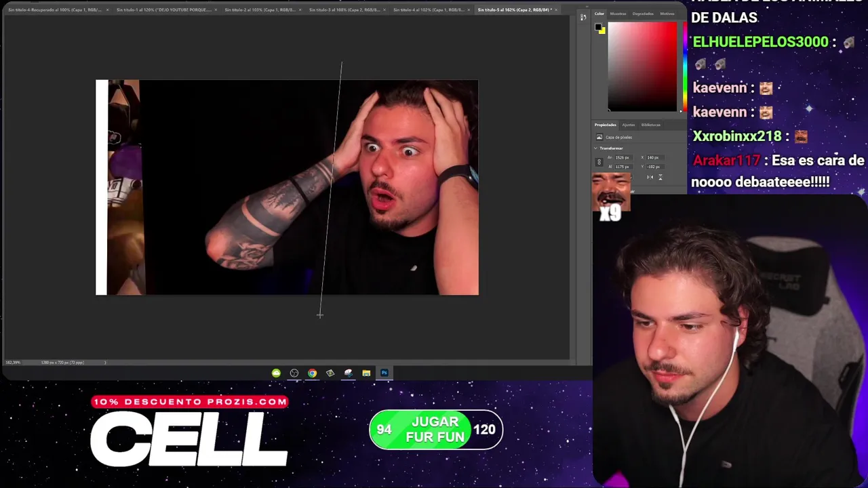
Task: Open Google Chrome from the taskbar
Action: 312,373
